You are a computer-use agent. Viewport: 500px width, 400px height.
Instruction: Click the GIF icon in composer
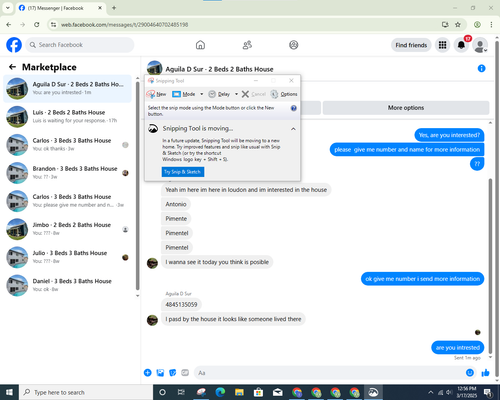tap(185, 373)
